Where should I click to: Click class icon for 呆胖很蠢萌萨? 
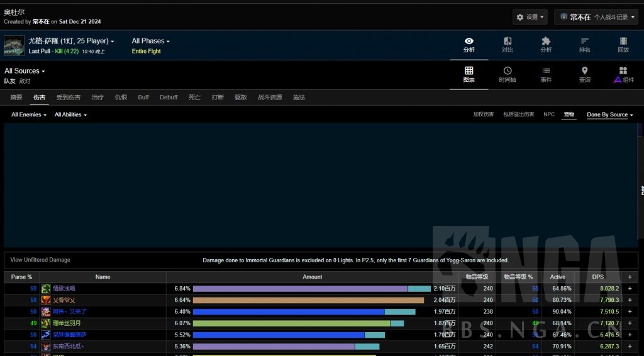(45, 335)
